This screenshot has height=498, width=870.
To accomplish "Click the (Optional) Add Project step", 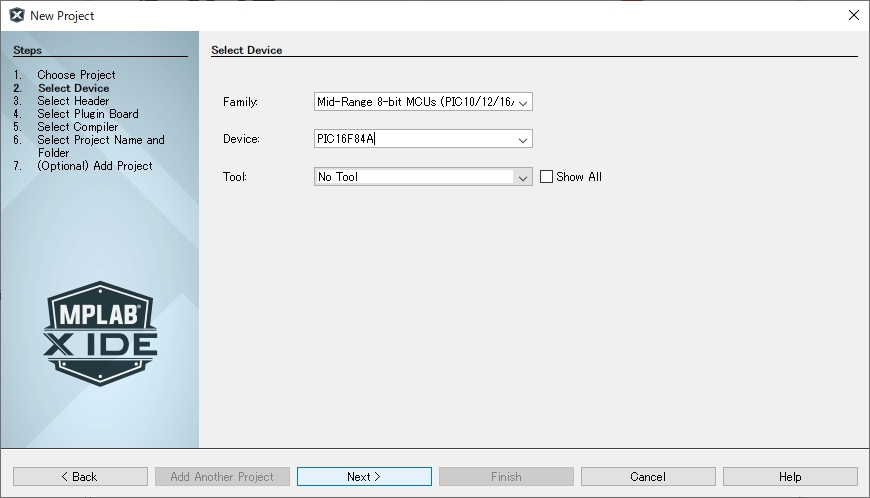I will (95, 166).
